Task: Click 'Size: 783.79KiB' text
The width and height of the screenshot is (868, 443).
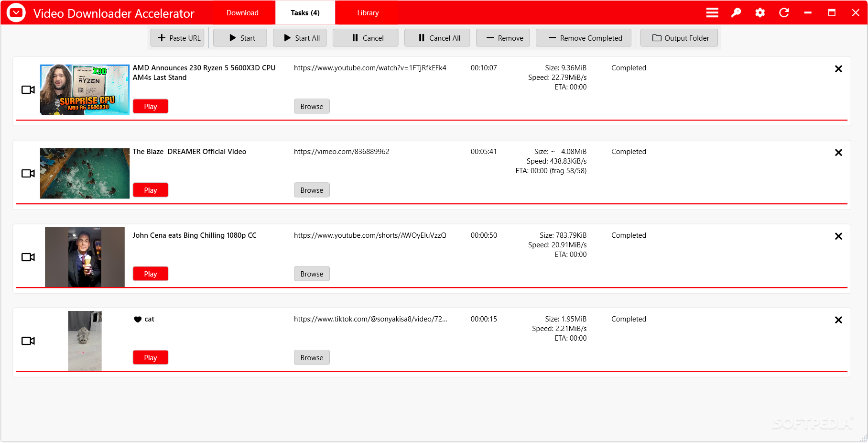Action: [x=563, y=235]
